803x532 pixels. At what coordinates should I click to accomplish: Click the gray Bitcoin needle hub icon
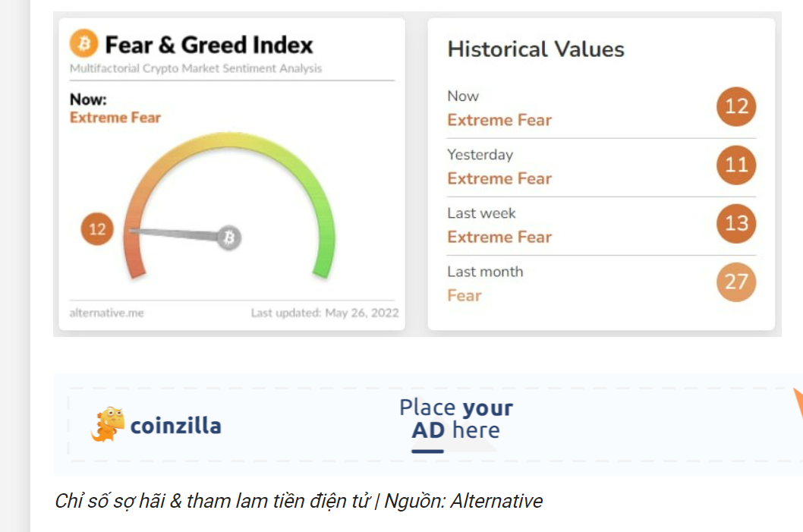229,238
